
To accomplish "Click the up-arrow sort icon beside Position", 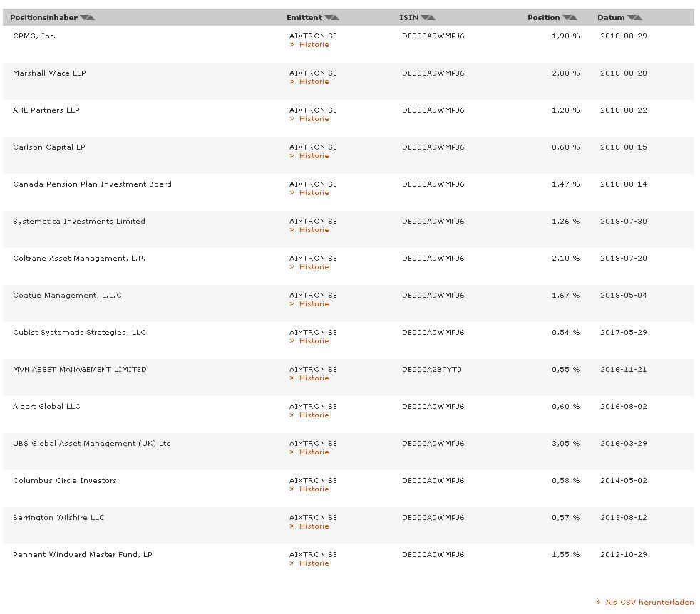I will (574, 18).
